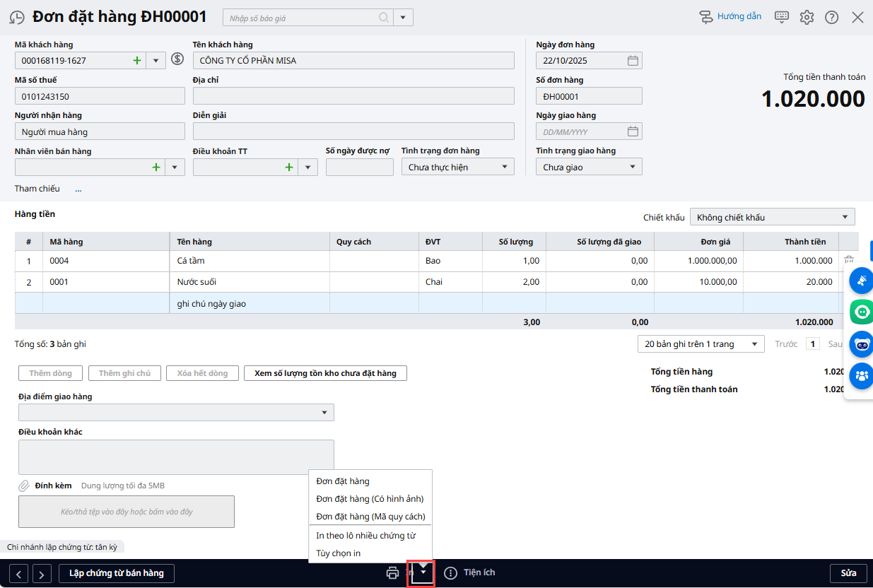Viewport: 873px width, 588px height.
Task: Click Lập chứng từ bán hàng button
Action: pyautogui.click(x=116, y=573)
